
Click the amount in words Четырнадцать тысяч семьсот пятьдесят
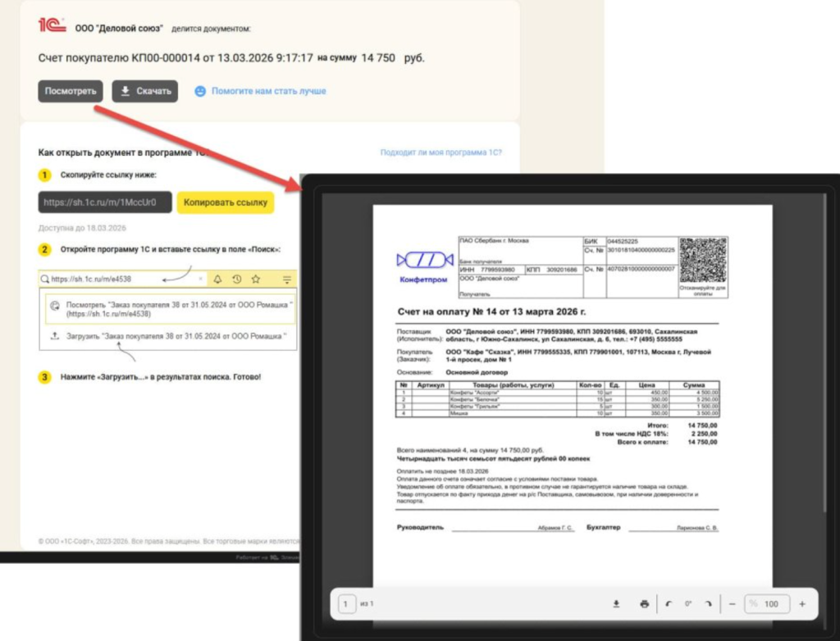(x=493, y=459)
